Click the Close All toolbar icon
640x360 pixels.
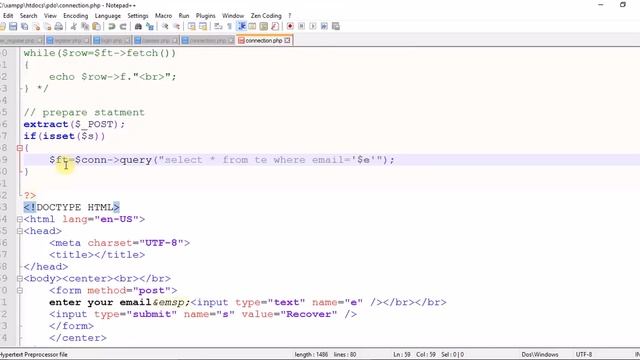pyautogui.click(x=47, y=27)
